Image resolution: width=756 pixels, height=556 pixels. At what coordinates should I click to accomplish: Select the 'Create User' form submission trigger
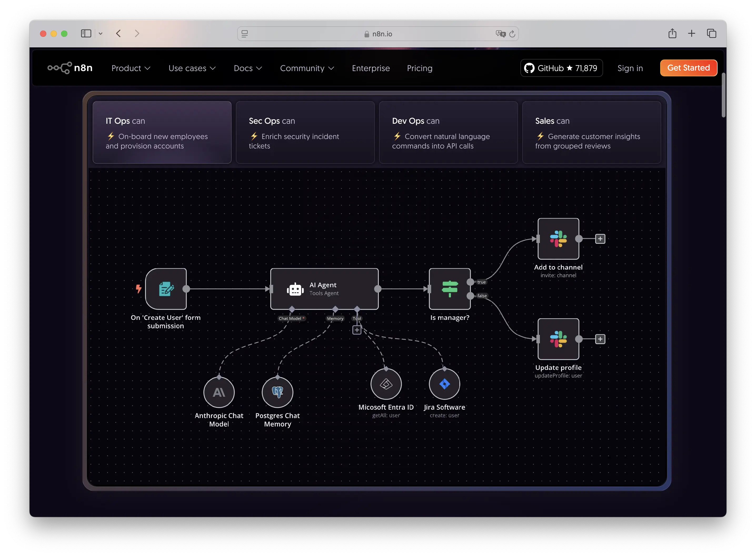[166, 289]
